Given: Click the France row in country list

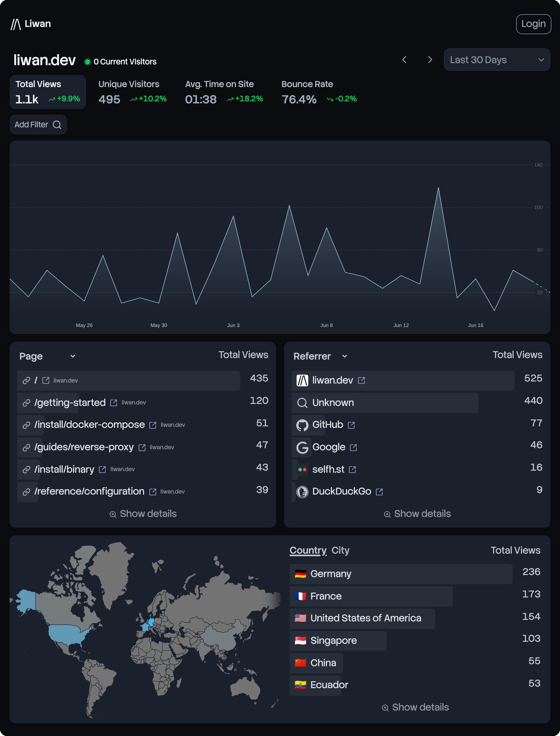Looking at the screenshot, I should [x=415, y=596].
